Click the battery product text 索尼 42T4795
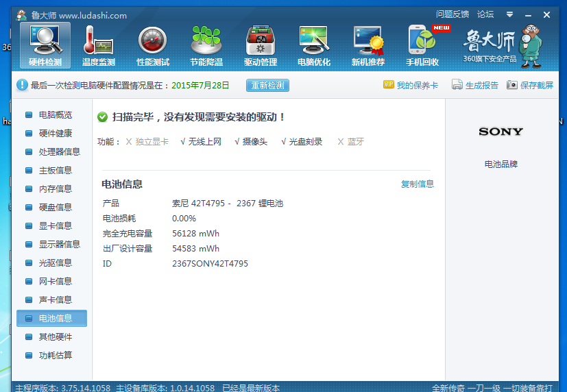This screenshot has height=392, width=567. 228,204
